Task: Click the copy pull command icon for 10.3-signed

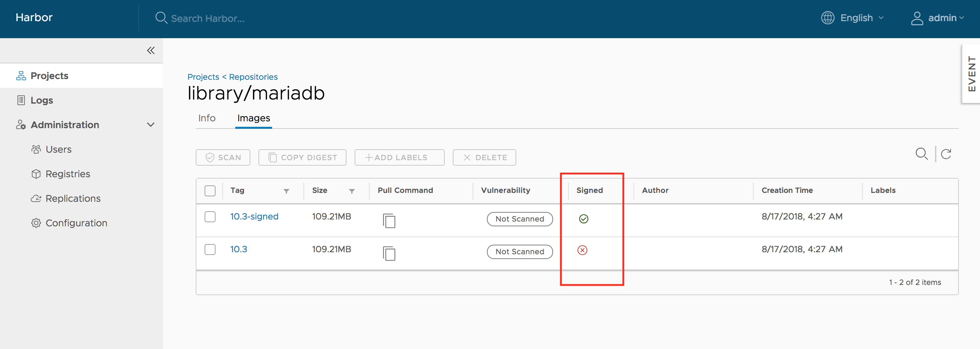Action: [x=389, y=221]
